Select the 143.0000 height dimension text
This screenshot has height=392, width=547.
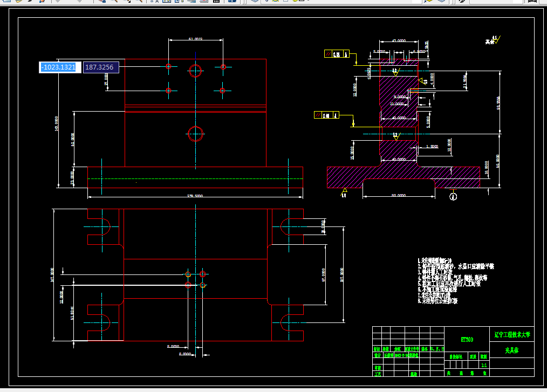[57, 124]
